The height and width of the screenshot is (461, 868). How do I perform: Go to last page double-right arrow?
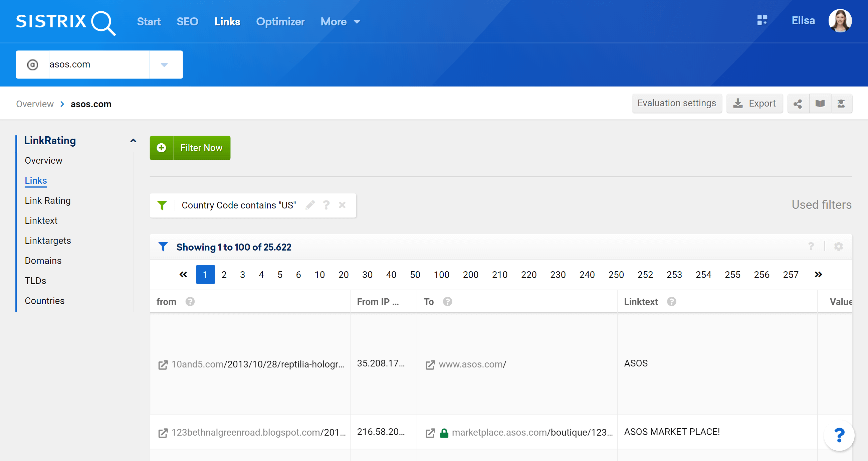point(818,275)
